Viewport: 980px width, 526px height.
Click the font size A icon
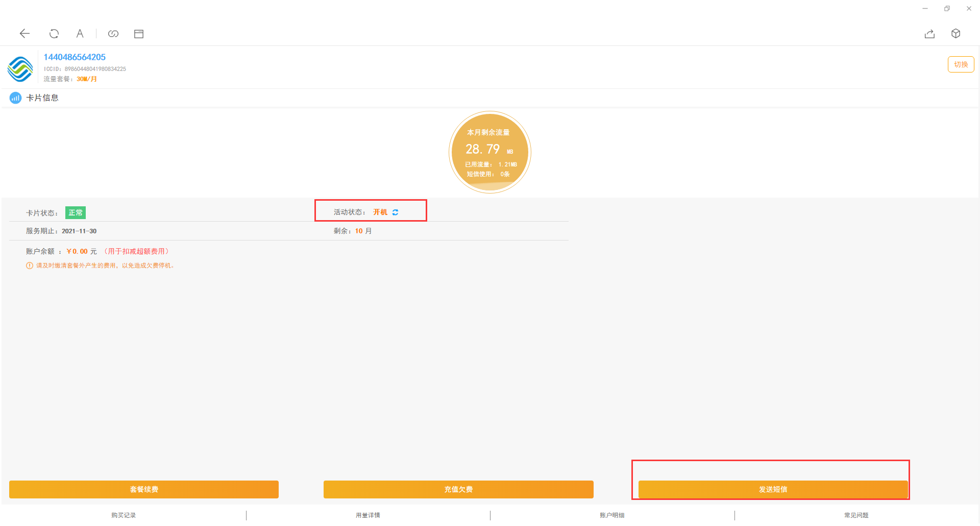click(80, 34)
